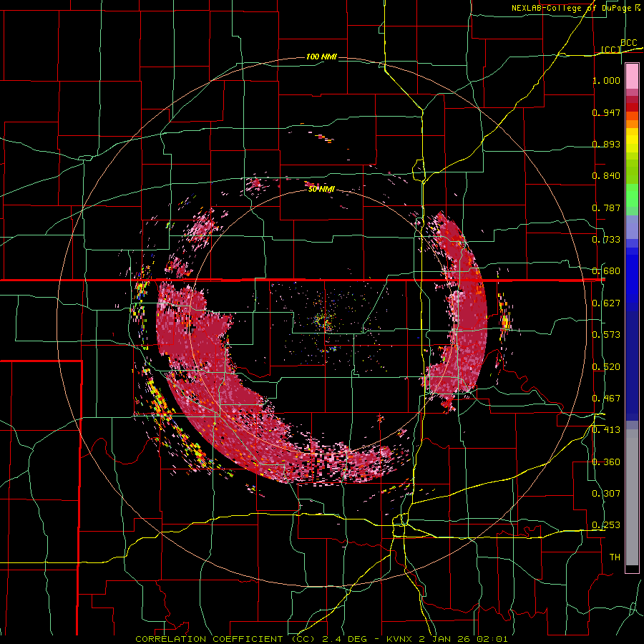
Task: Click the 0.253 scale value
Action: 606,525
